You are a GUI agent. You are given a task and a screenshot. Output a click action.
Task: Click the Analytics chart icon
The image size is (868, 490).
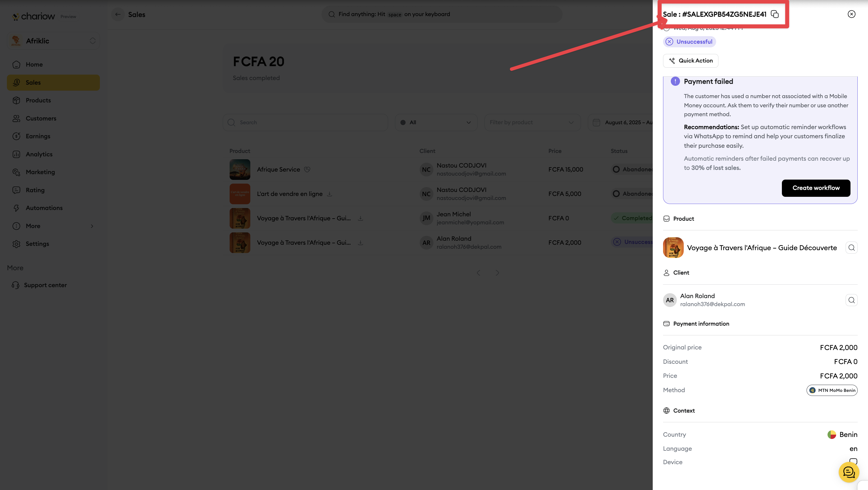[16, 154]
